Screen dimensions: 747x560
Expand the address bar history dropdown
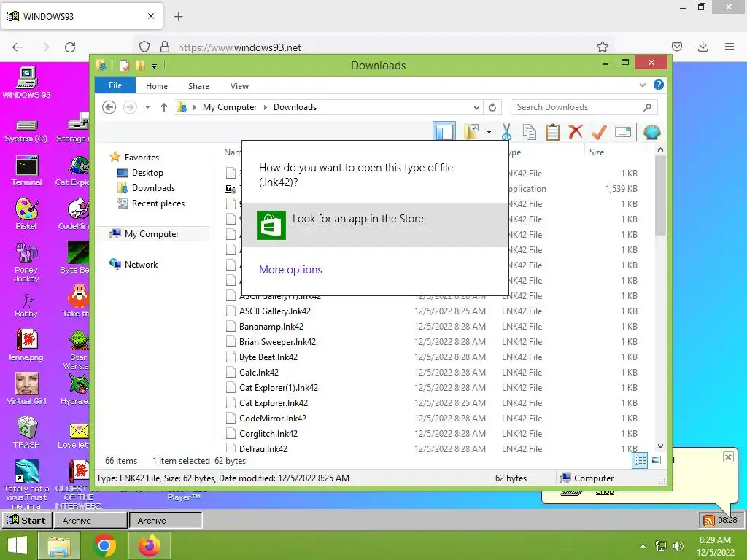(x=476, y=107)
